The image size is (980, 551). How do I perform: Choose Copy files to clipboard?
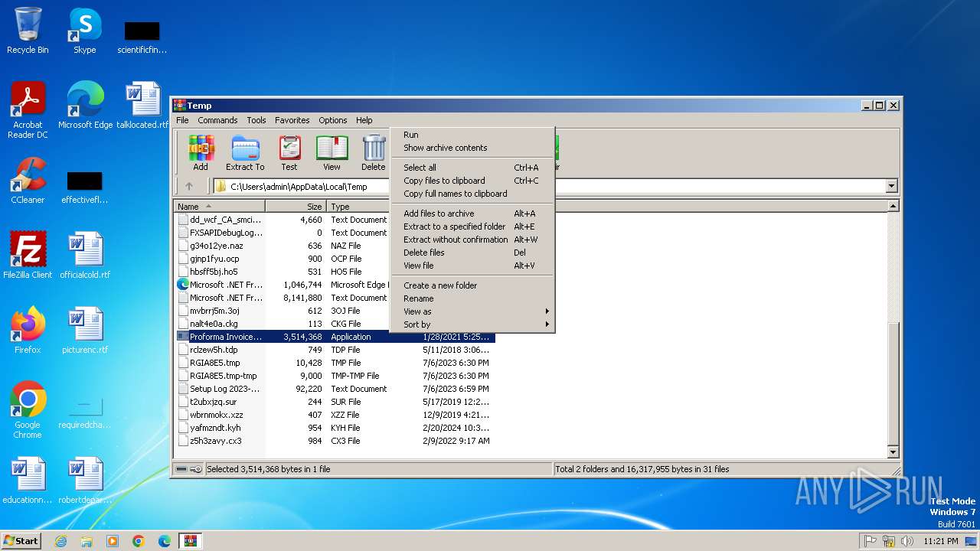[x=472, y=181]
